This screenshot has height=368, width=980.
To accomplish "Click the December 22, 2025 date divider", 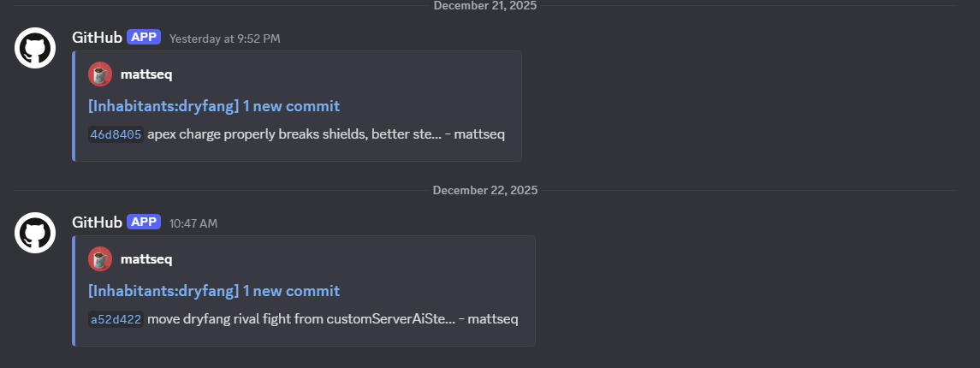I will click(485, 190).
